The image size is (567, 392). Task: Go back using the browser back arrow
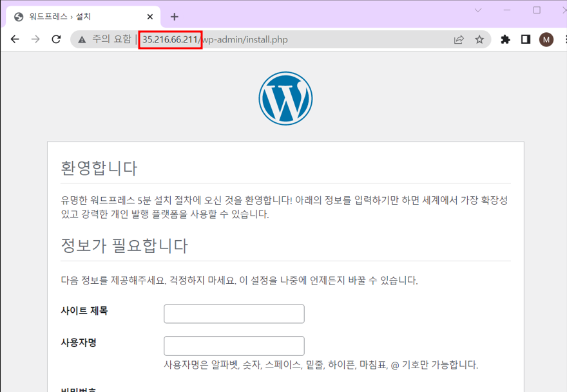coord(15,39)
